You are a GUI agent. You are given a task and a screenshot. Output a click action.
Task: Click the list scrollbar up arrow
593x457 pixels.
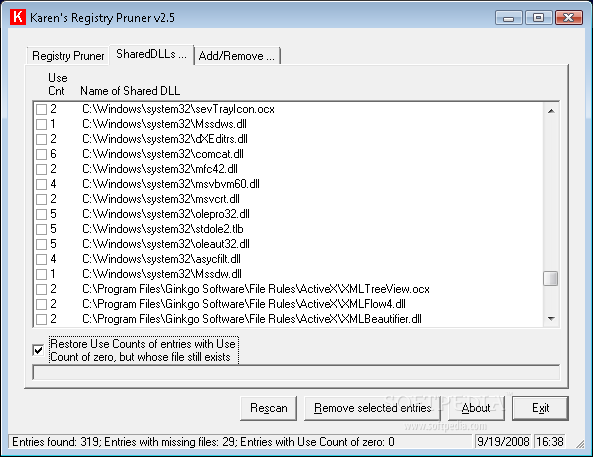[x=551, y=111]
